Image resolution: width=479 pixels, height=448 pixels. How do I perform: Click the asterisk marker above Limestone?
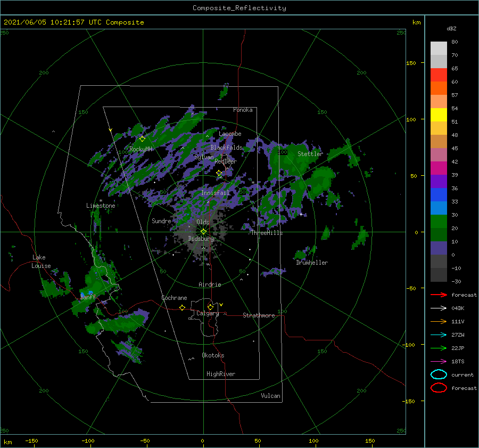[x=101, y=201]
